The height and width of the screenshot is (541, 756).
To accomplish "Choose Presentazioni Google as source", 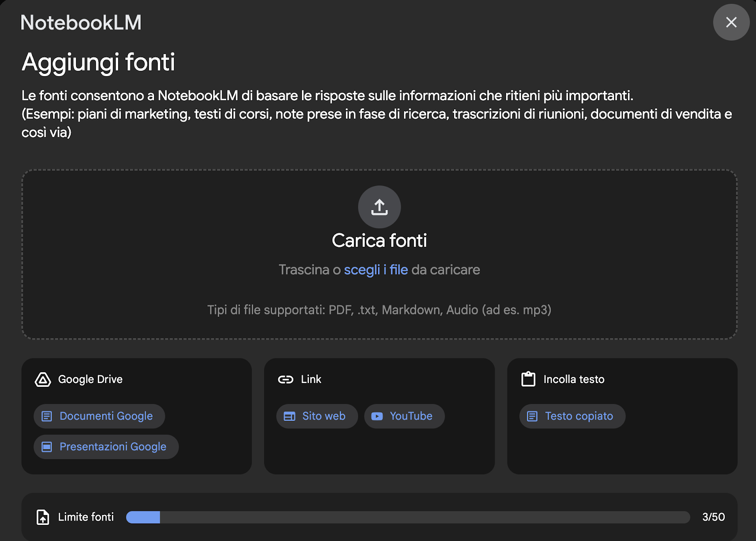I will pos(106,447).
